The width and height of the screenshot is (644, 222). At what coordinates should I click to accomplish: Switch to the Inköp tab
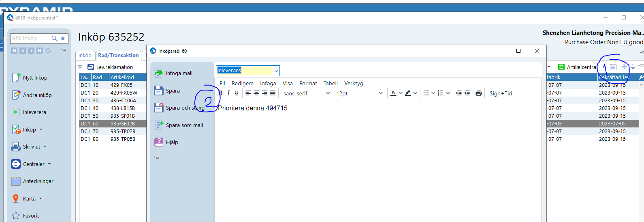[85, 56]
